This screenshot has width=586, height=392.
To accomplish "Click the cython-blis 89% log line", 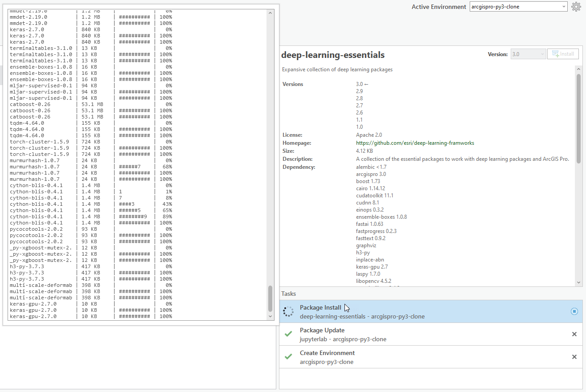I will (91, 216).
